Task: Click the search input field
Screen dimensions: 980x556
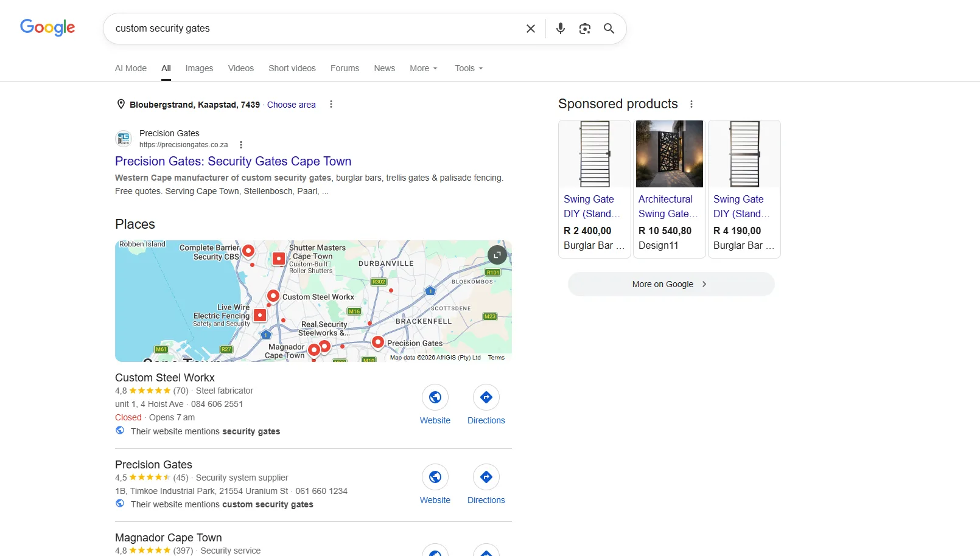Action: pos(317,29)
